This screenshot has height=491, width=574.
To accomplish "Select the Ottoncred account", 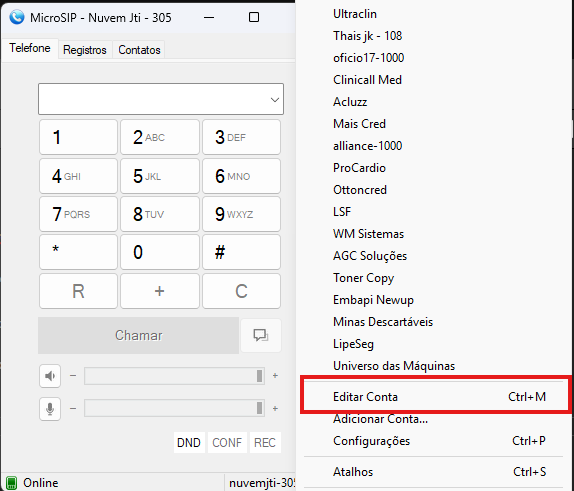I will [x=360, y=190].
